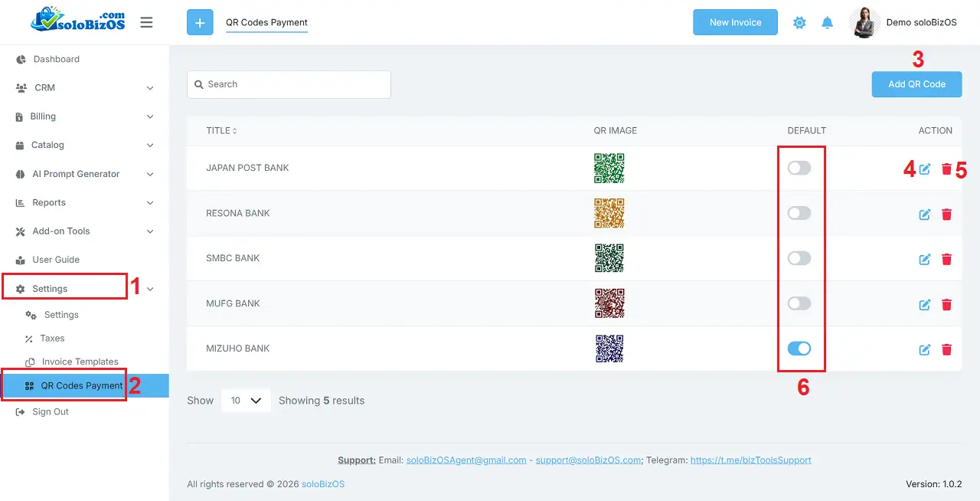
Task: Expand the AI Prompt Generator chevron
Action: tap(150, 175)
